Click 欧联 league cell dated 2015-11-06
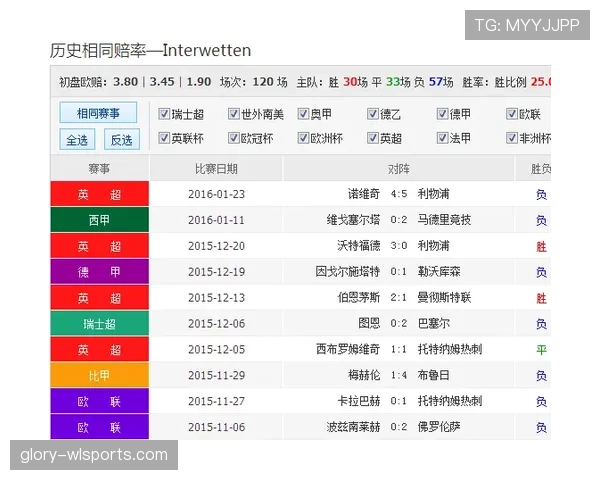 coord(99,427)
